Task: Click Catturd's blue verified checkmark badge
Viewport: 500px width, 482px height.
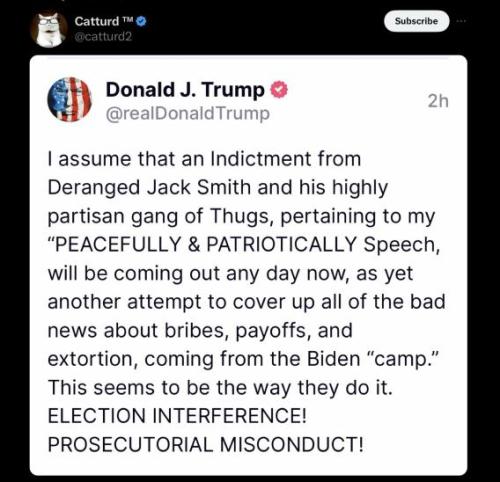Action: [141, 21]
